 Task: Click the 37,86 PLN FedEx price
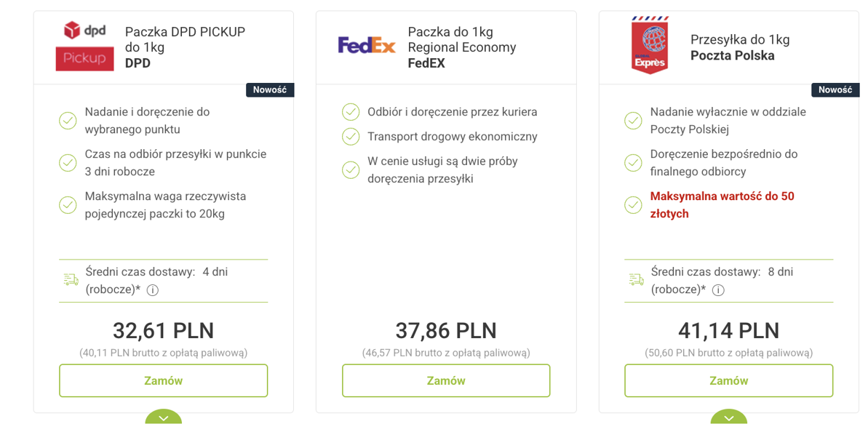pos(446,331)
